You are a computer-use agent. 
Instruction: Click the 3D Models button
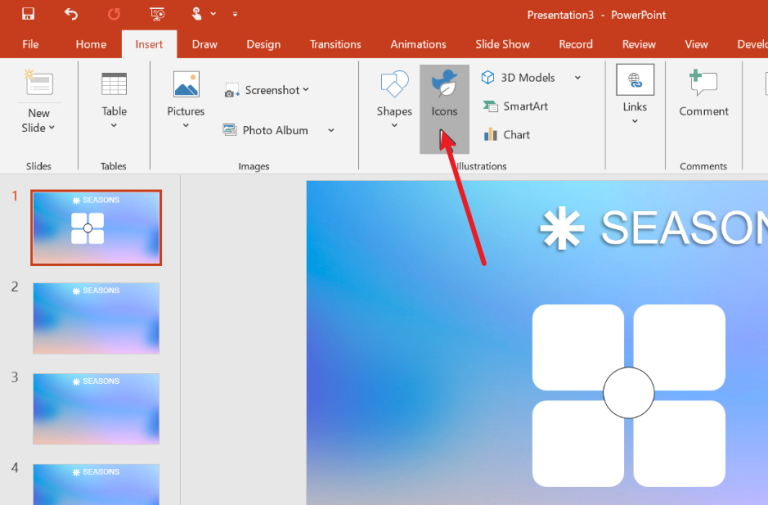[518, 78]
